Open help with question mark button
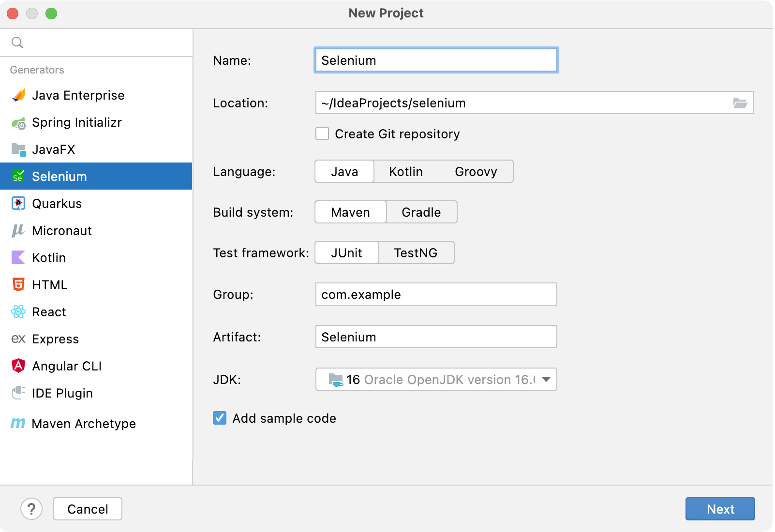This screenshot has width=775, height=532. coord(31,509)
